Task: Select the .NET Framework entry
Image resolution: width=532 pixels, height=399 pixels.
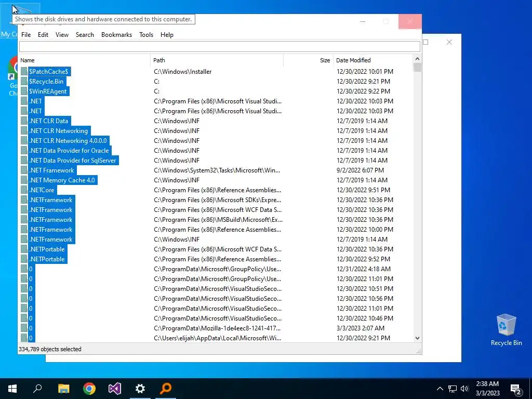Action: pos(51,170)
